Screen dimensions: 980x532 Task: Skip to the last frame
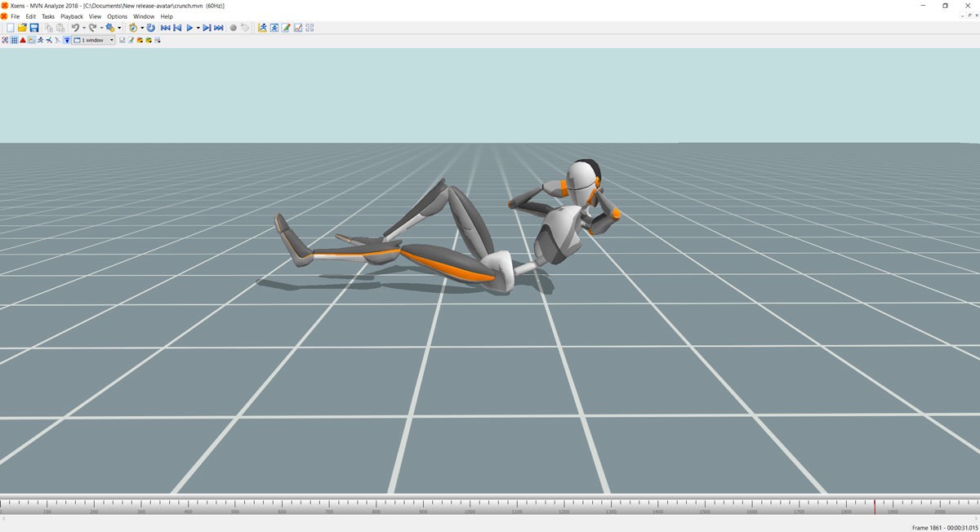pyautogui.click(x=218, y=28)
